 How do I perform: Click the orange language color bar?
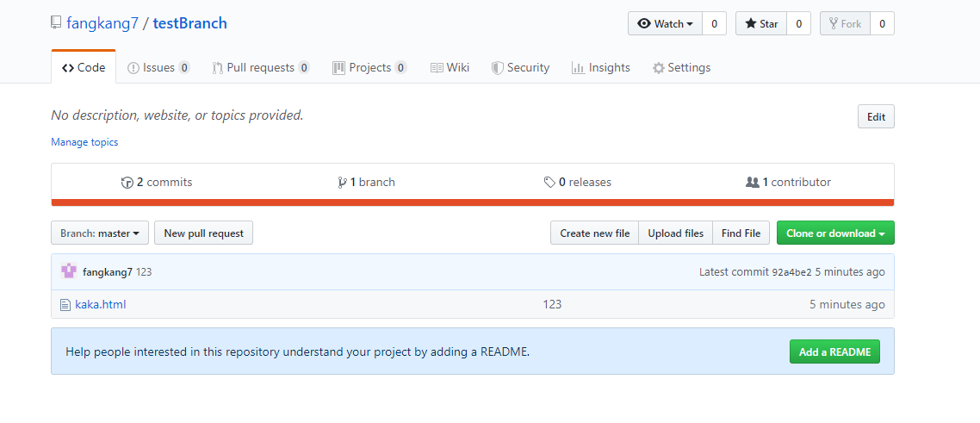point(473,202)
